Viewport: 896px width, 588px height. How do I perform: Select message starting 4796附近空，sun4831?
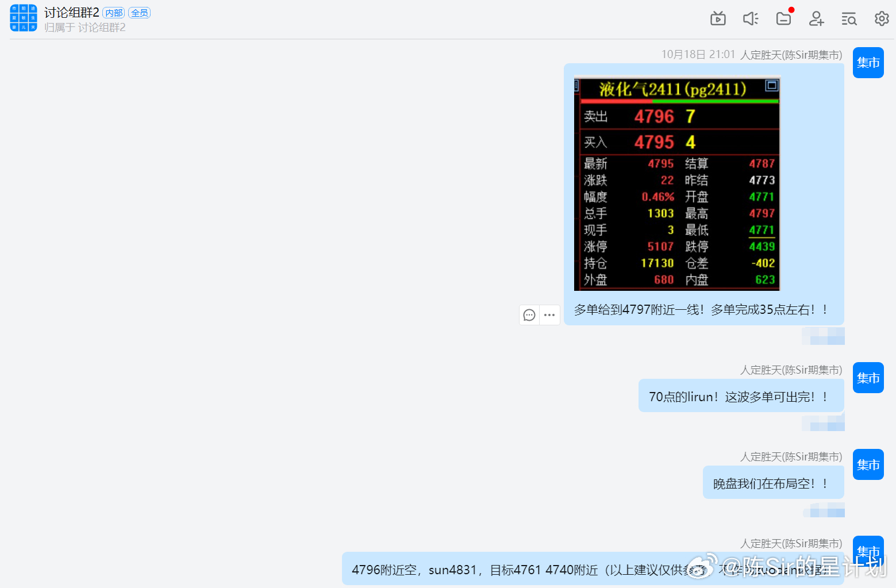pyautogui.click(x=593, y=569)
